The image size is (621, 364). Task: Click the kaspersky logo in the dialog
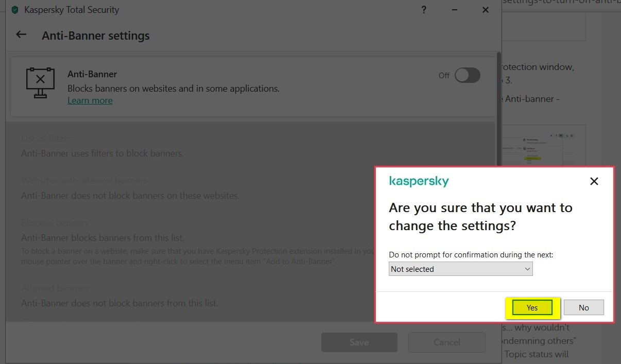click(x=419, y=181)
